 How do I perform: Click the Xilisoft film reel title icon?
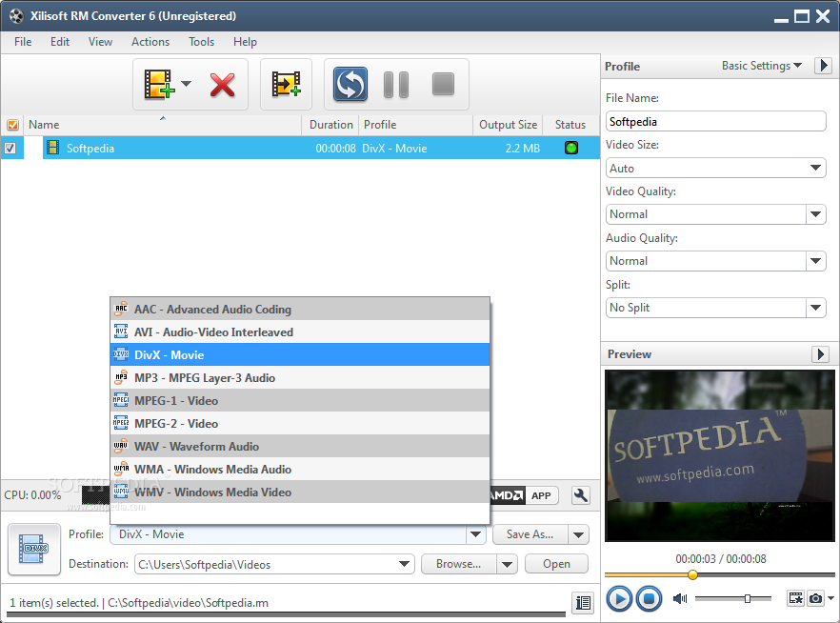click(x=15, y=16)
